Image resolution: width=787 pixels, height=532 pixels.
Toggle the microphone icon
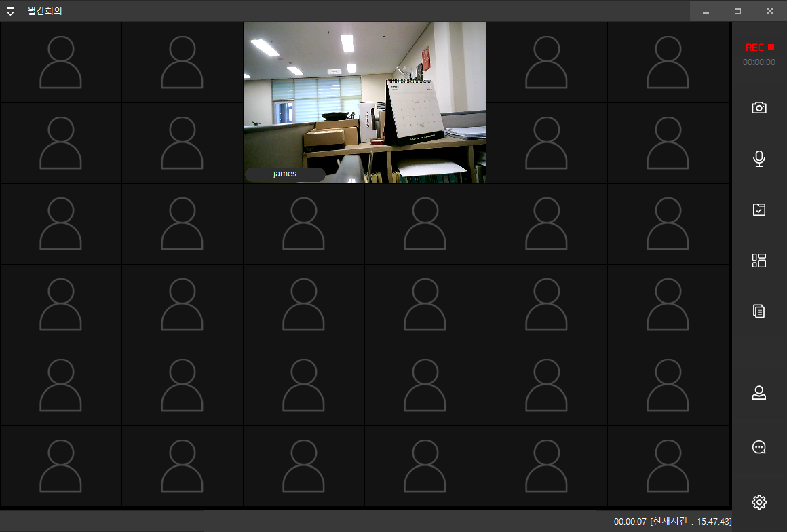(759, 159)
